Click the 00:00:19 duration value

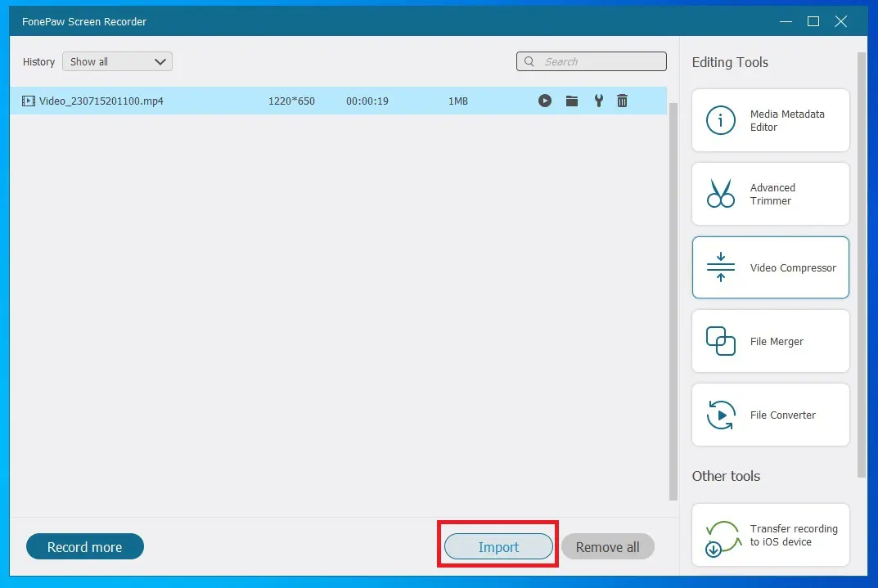(367, 101)
